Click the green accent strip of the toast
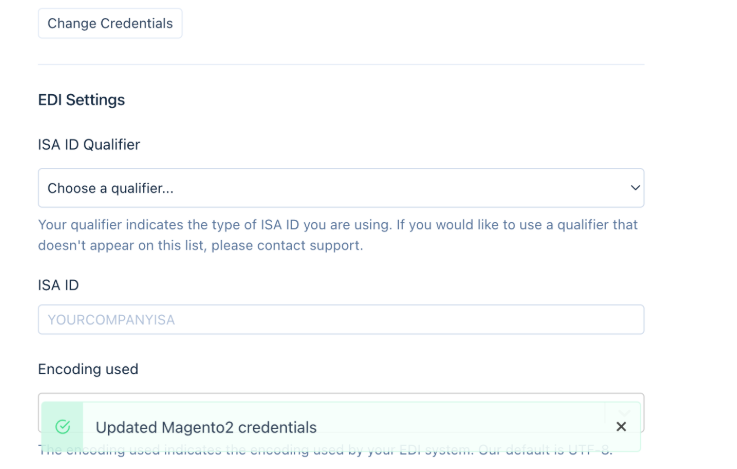The width and height of the screenshot is (737, 469). 62,427
